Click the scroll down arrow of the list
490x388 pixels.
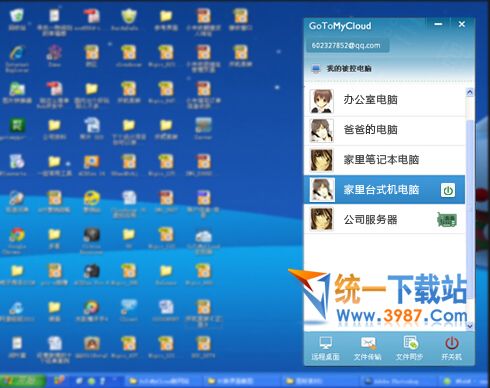coord(470,326)
